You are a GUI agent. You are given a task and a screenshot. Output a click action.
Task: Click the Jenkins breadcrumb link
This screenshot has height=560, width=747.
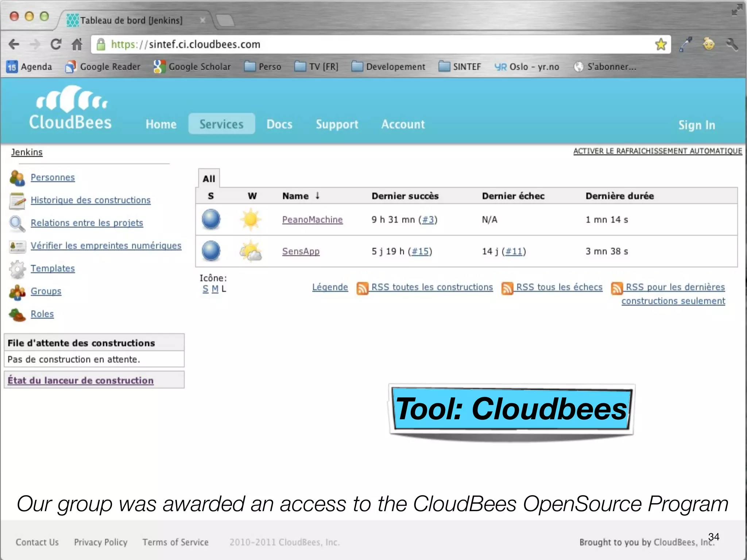(27, 152)
